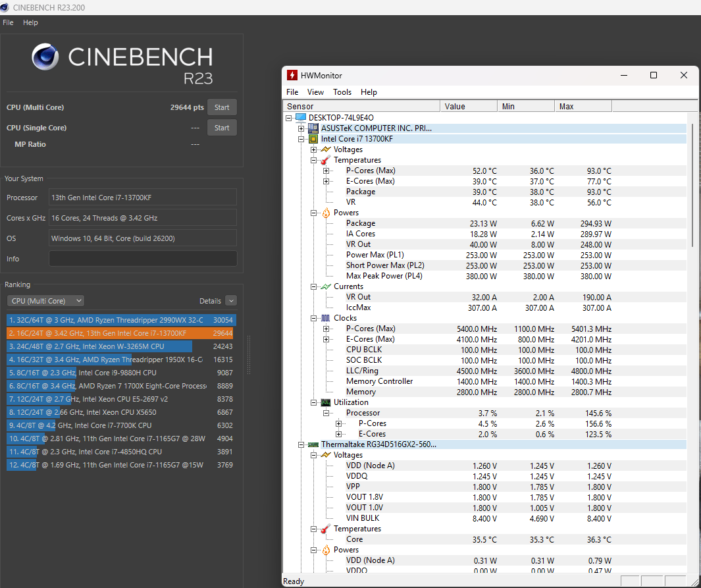Collapse the Thermaltake RG34D516GX2 node
The image size is (701, 588).
click(301, 444)
